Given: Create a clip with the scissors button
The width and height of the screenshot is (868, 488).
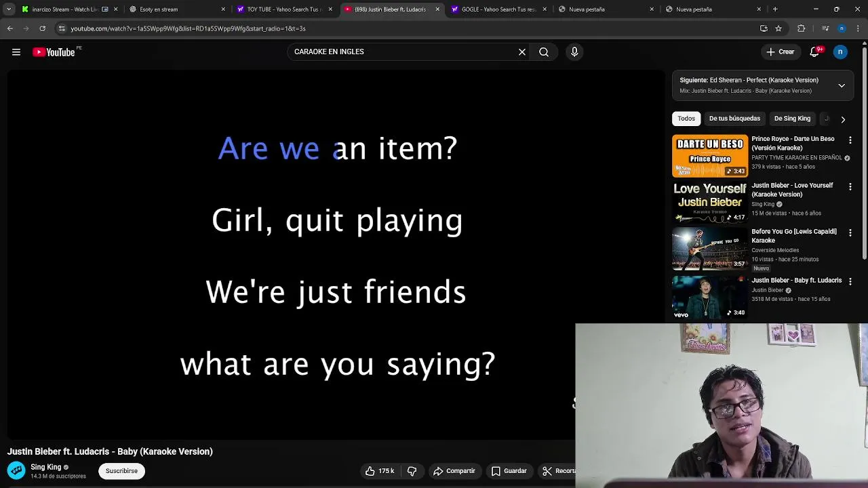Looking at the screenshot, I should click(x=557, y=471).
